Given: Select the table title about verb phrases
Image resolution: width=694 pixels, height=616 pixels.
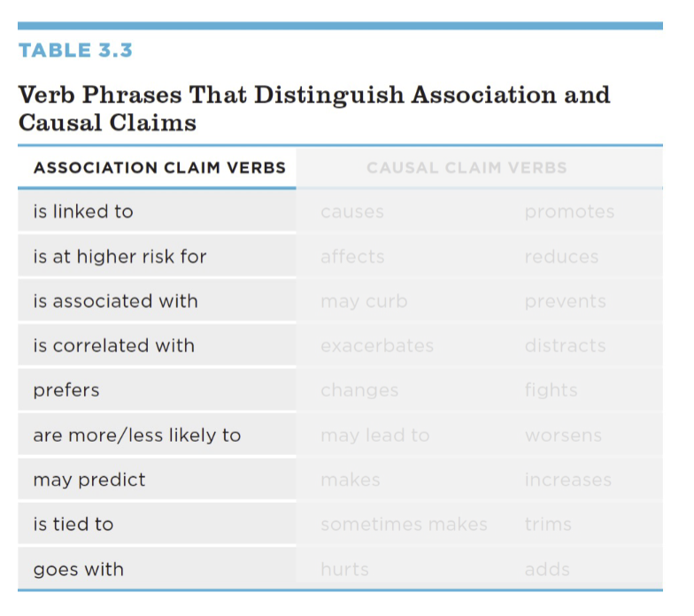Looking at the screenshot, I should (314, 108).
